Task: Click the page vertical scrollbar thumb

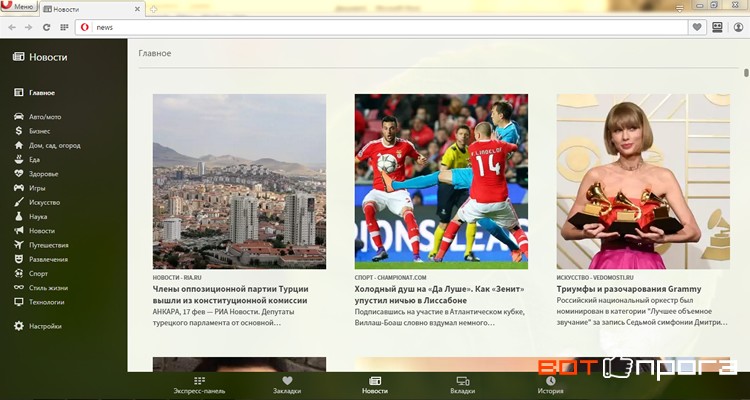Action: [x=746, y=73]
